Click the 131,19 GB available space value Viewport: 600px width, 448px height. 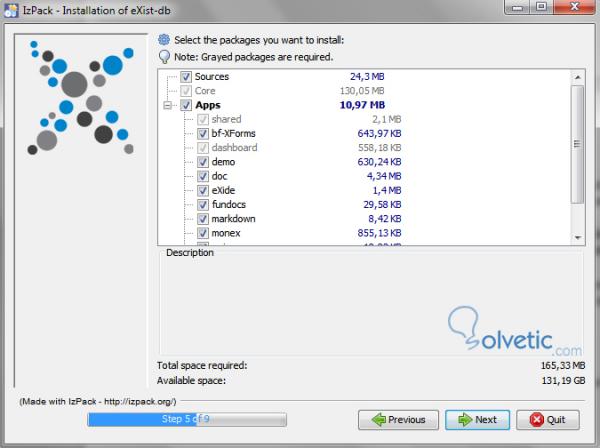click(563, 381)
